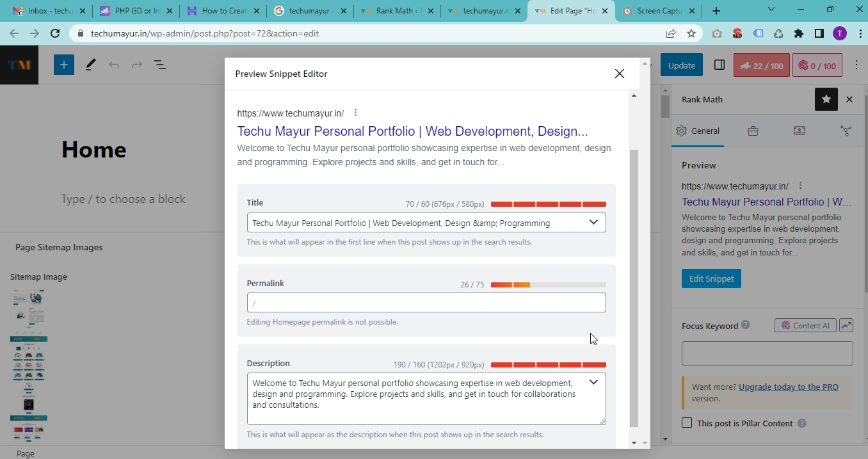Viewport: 868px width, 459px height.
Task: Reload the current page
Action: (55, 33)
